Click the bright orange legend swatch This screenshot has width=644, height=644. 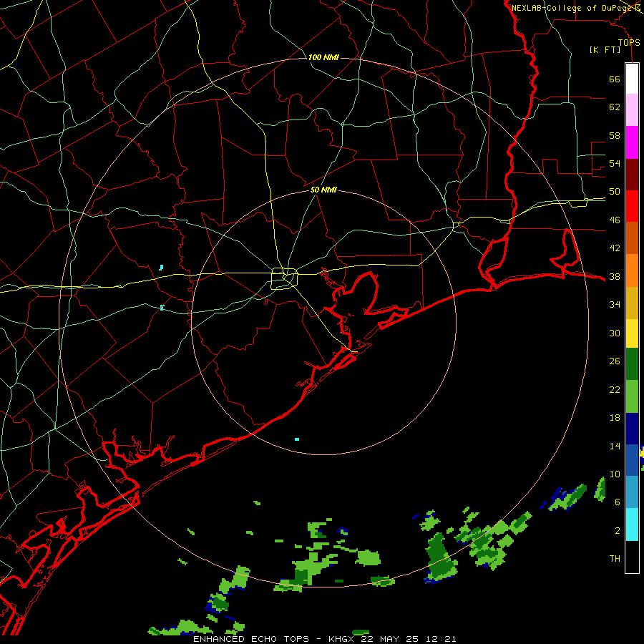632,270
